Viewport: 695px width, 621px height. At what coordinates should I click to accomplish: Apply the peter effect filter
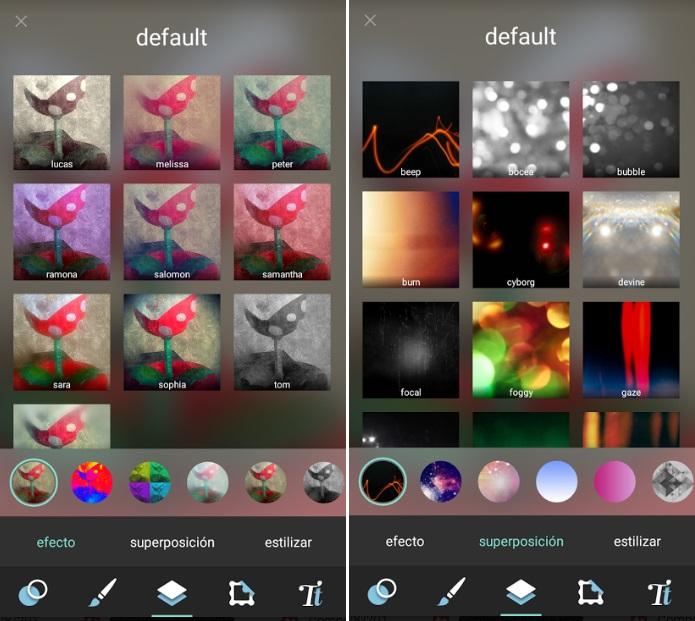pos(282,122)
